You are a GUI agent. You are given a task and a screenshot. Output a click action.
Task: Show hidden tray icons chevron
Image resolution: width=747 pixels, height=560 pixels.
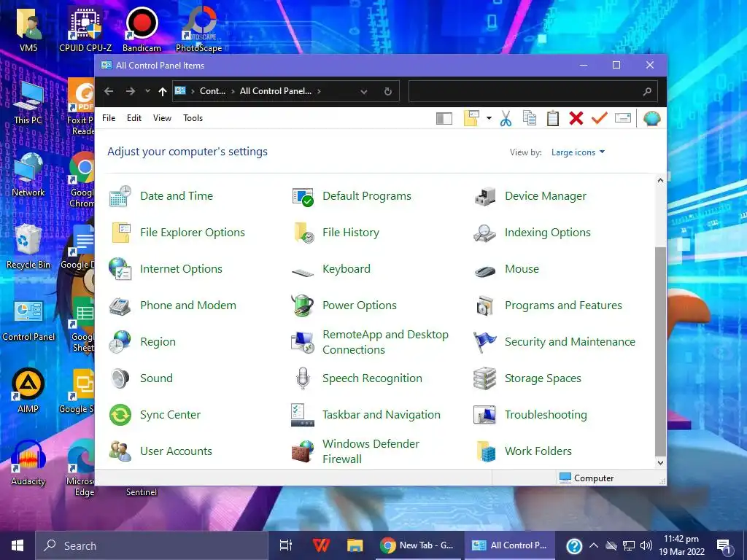(594, 545)
